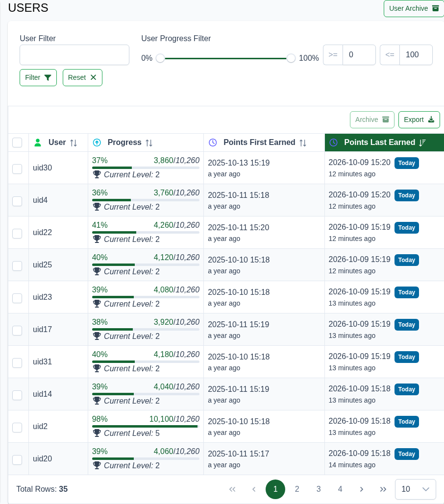Image resolution: width=444 pixels, height=504 pixels.
Task: Click the maximum progress value field showing 100
Action: [x=416, y=55]
